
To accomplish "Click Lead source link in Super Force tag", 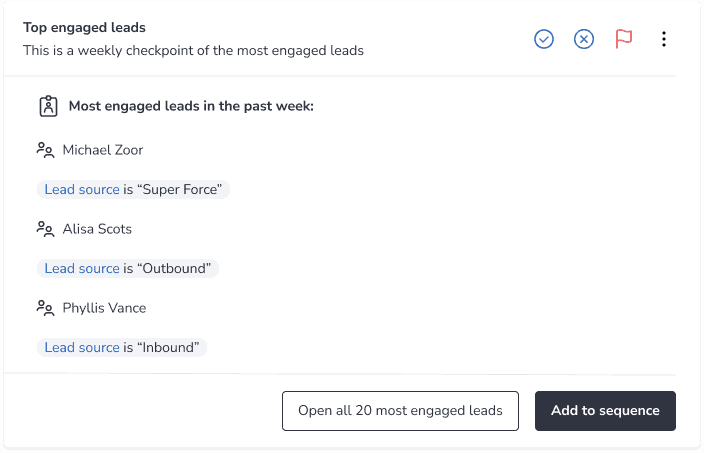I will pos(82,189).
